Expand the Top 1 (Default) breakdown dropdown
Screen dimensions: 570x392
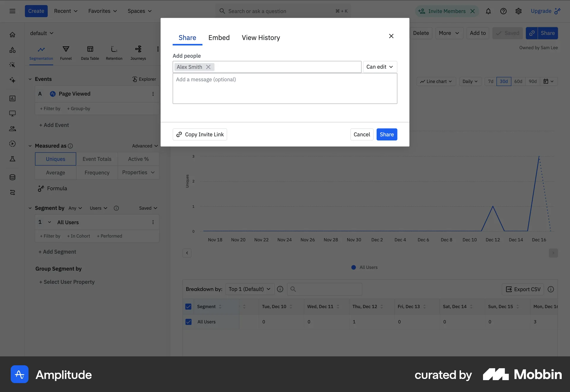(250, 289)
